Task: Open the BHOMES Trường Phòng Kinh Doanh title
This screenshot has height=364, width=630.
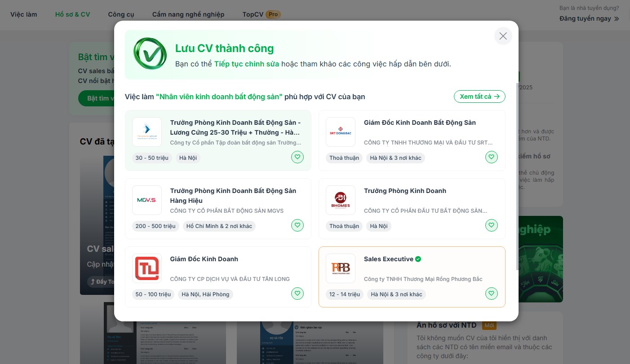Action: point(405,191)
